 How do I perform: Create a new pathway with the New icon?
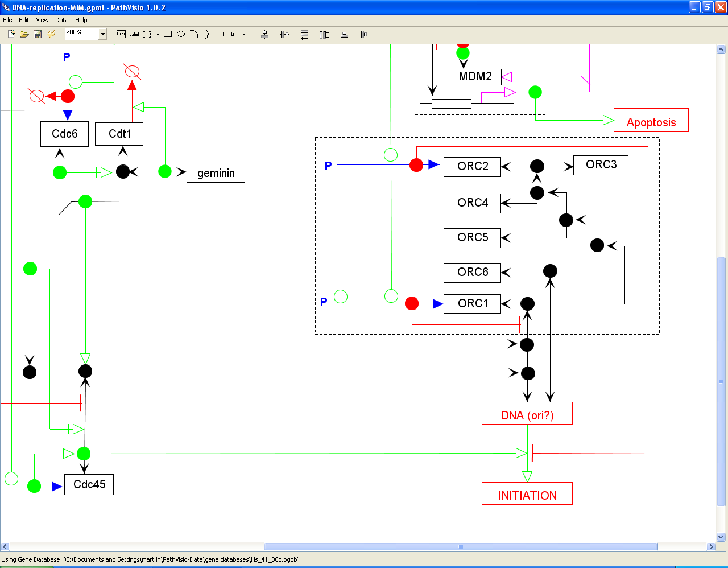pos(11,34)
